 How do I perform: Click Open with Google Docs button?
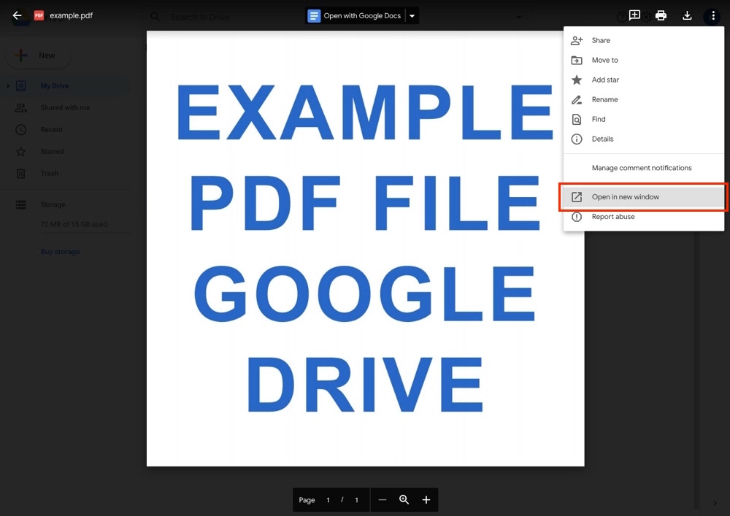click(356, 16)
